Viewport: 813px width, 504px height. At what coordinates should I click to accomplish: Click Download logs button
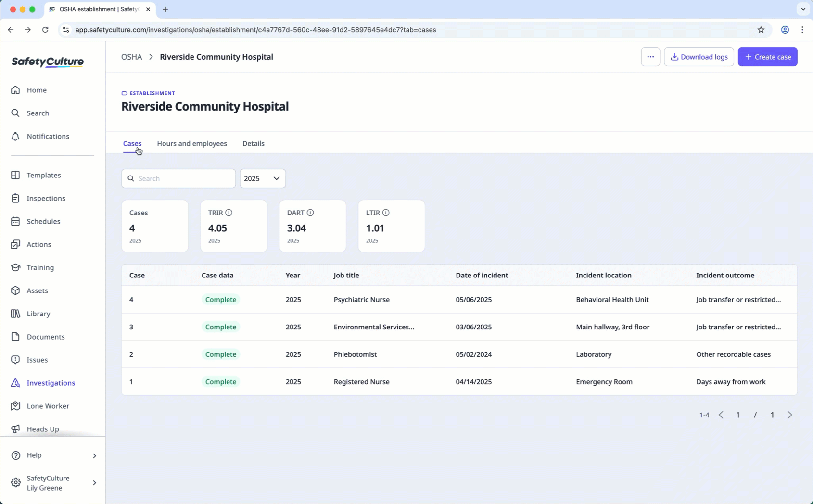699,57
